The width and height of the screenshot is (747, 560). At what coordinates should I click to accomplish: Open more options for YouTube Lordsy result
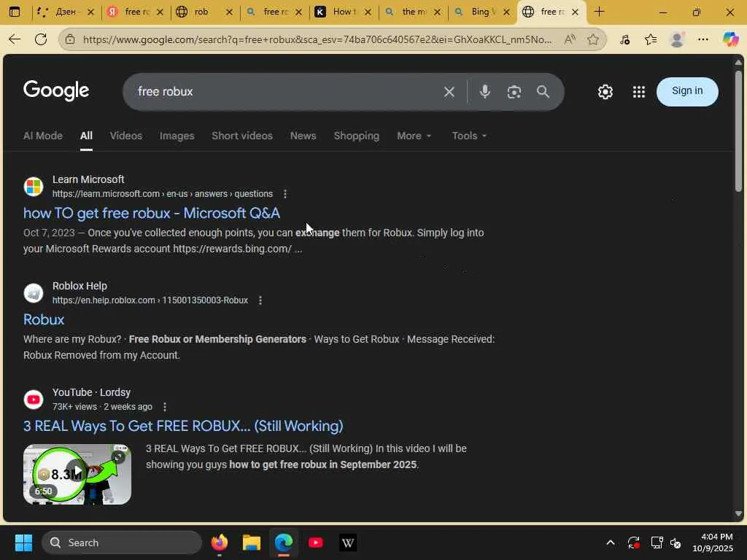(165, 407)
